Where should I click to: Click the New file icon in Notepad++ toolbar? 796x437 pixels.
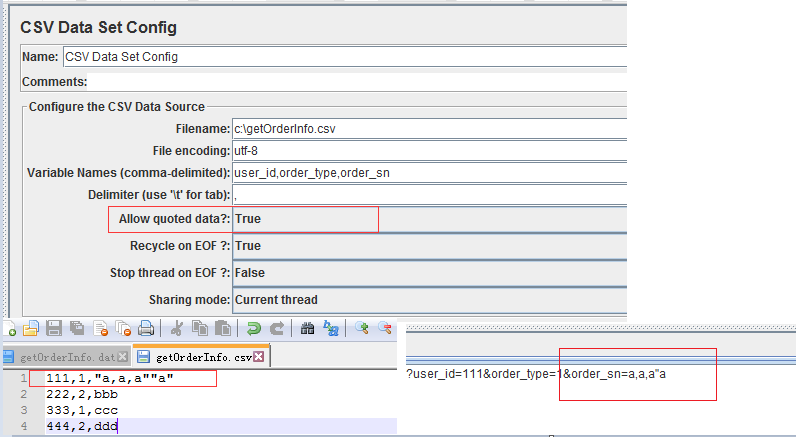point(10,329)
